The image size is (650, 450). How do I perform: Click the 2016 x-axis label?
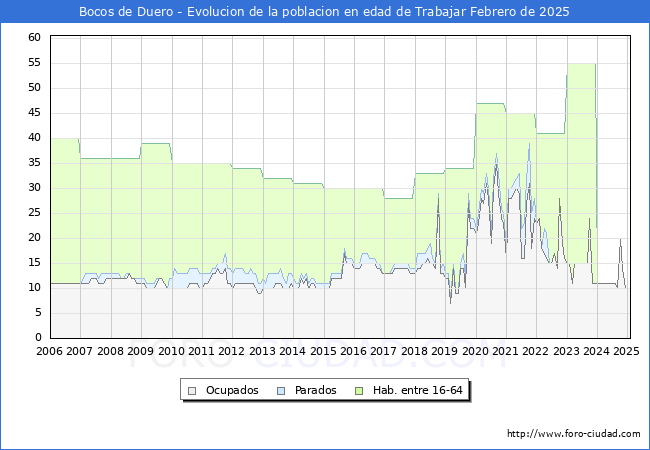[x=354, y=351]
